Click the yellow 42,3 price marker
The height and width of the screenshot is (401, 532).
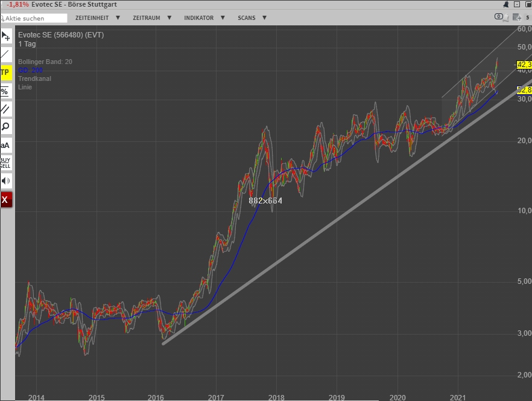524,65
